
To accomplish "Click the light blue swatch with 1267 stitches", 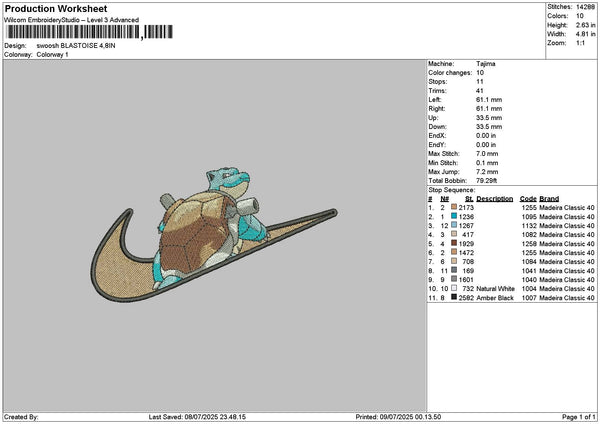I will pyautogui.click(x=454, y=225).
